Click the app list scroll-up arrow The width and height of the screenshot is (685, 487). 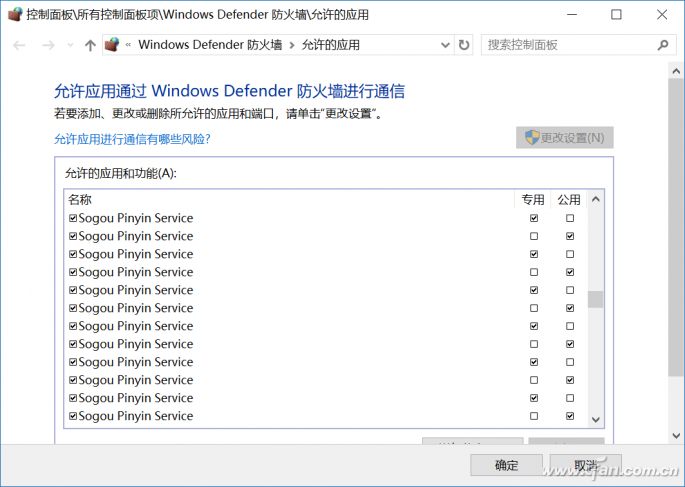(x=595, y=200)
